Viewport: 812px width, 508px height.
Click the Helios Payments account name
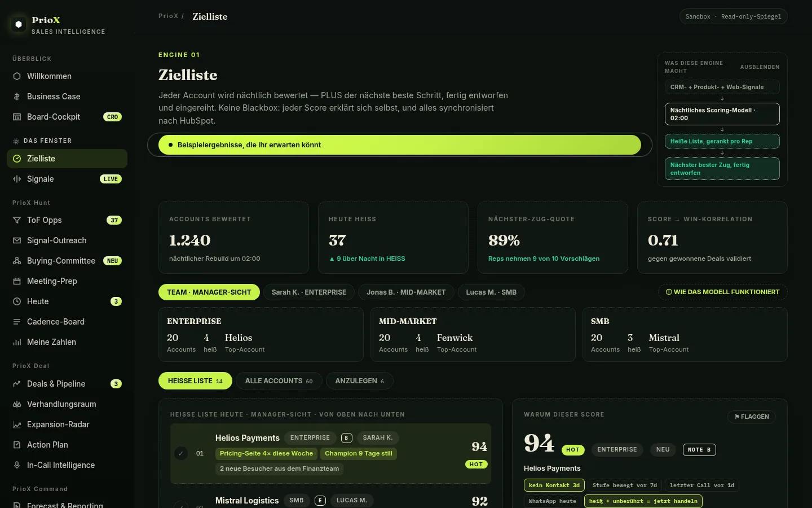(247, 438)
